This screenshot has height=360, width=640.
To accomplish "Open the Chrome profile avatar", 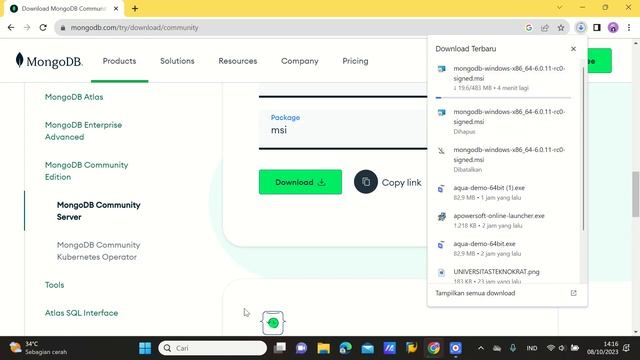I will pyautogui.click(x=613, y=27).
